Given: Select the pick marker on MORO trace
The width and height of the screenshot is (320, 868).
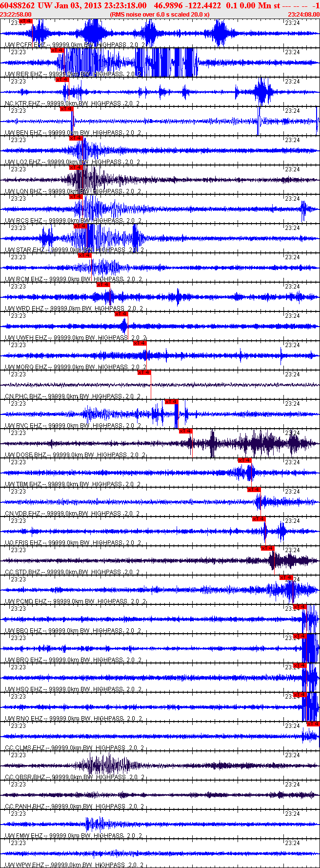Looking at the screenshot, I should point(140,343).
